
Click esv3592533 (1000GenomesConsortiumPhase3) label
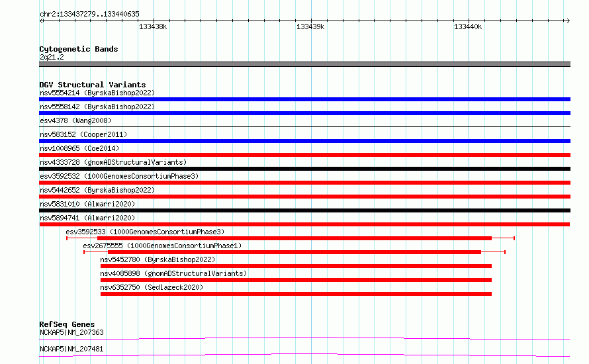point(145,232)
